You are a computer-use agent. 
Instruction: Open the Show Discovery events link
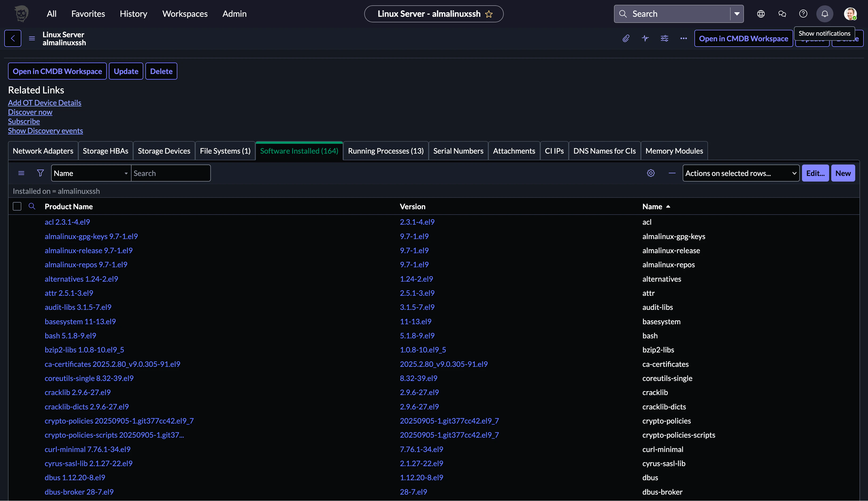(x=46, y=130)
